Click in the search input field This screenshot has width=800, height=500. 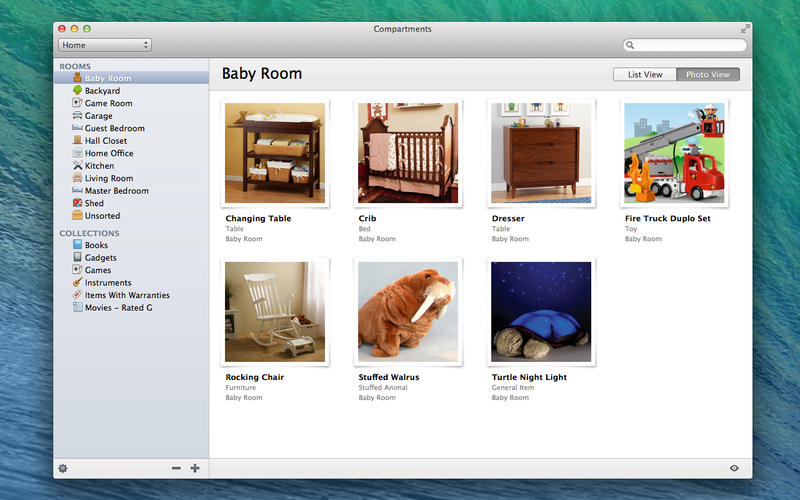click(685, 45)
